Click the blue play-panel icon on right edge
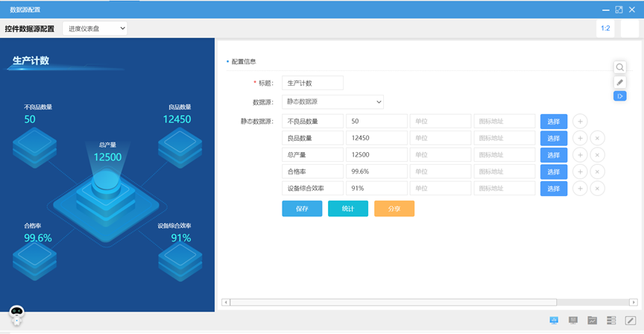The height and width of the screenshot is (334, 644). 619,95
